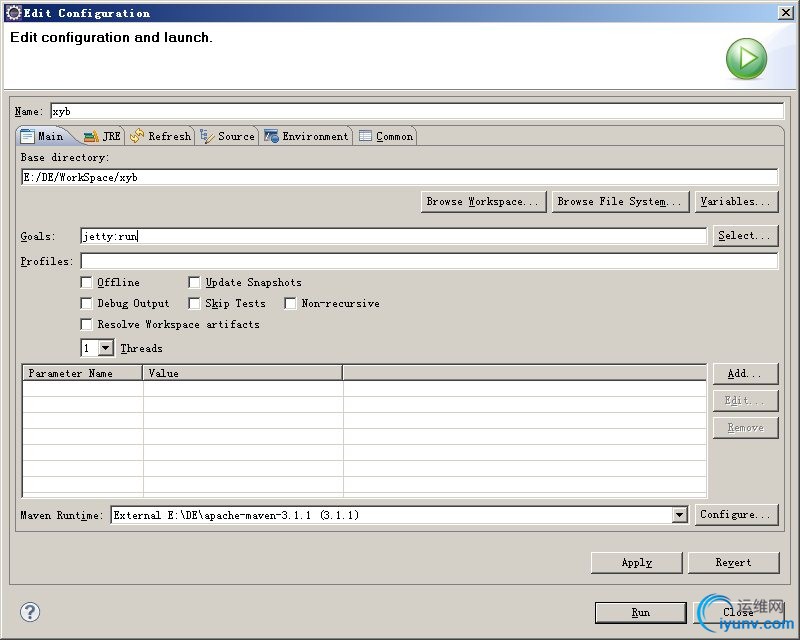Click Browse File System button
The width and height of the screenshot is (800, 640).
pos(620,202)
